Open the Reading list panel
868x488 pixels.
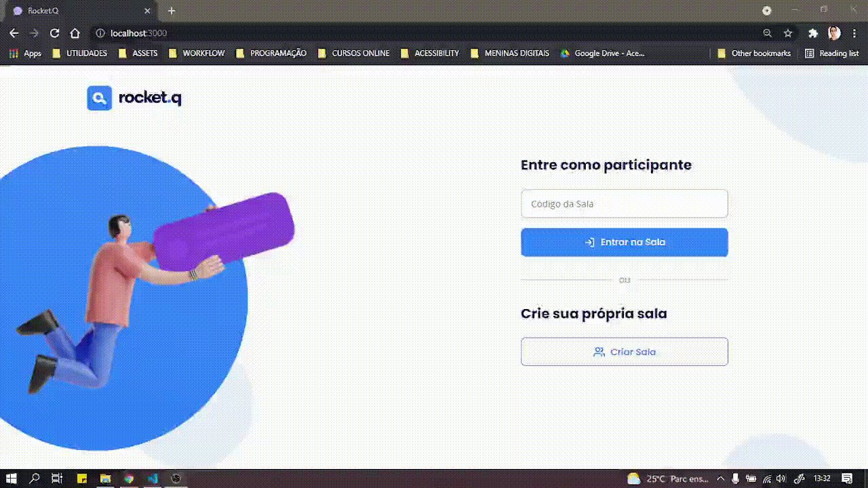pos(832,53)
